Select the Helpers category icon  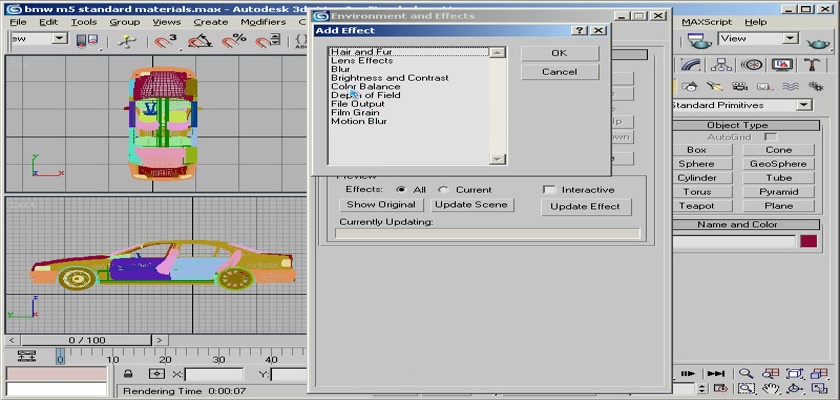(764, 86)
